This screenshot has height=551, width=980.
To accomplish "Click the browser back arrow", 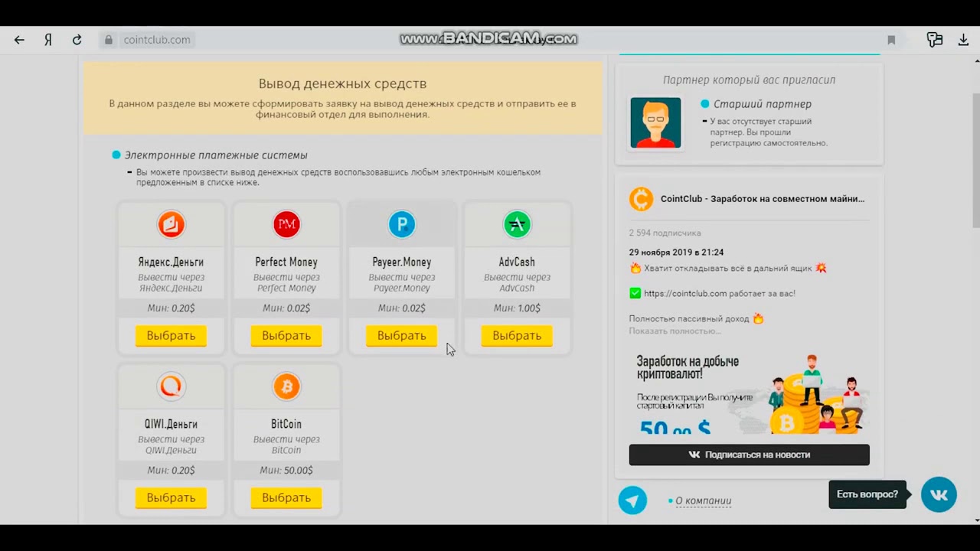I will click(x=19, y=40).
